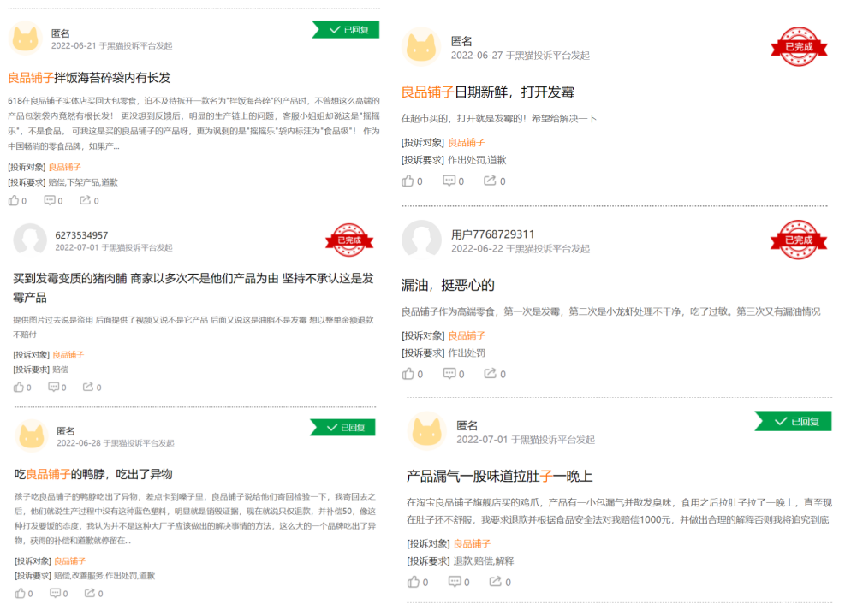Open comments on 漏油，挺恶心的 complaint

point(454,374)
